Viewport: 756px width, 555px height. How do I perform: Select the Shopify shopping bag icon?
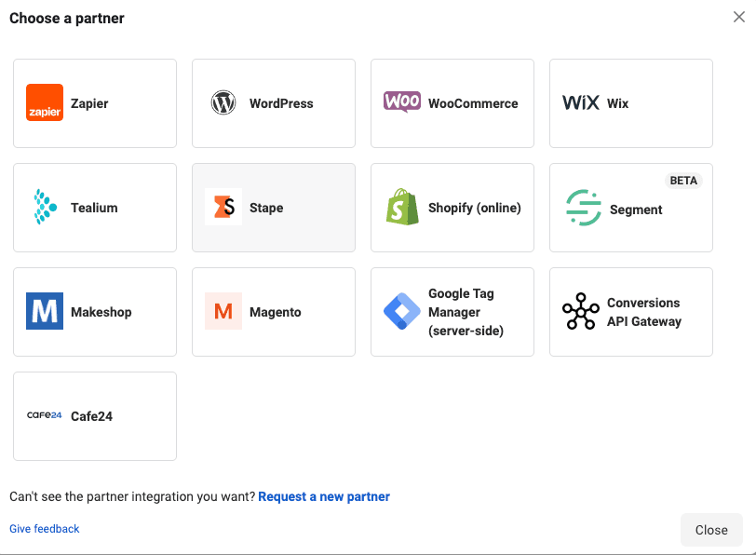coord(401,207)
